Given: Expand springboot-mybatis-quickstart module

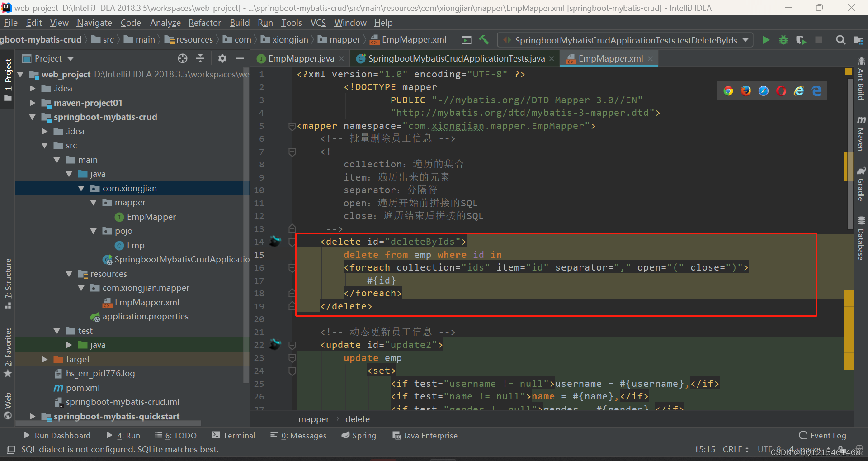Looking at the screenshot, I should tap(33, 416).
